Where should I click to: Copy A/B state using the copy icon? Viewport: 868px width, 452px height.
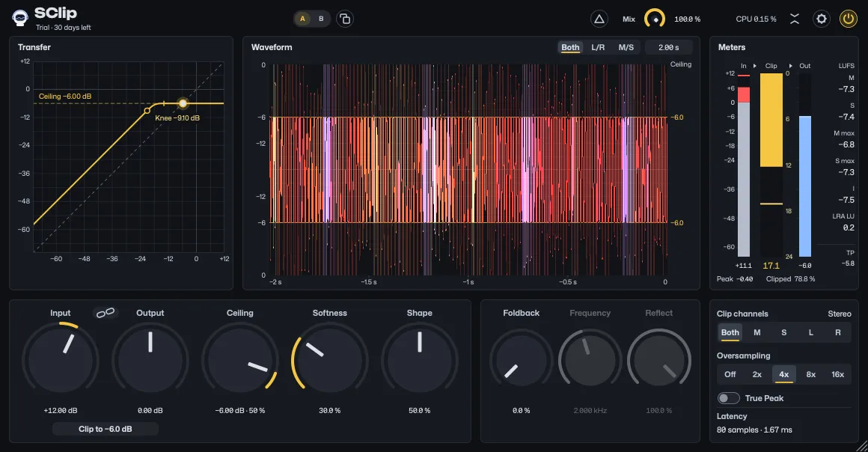click(x=345, y=19)
